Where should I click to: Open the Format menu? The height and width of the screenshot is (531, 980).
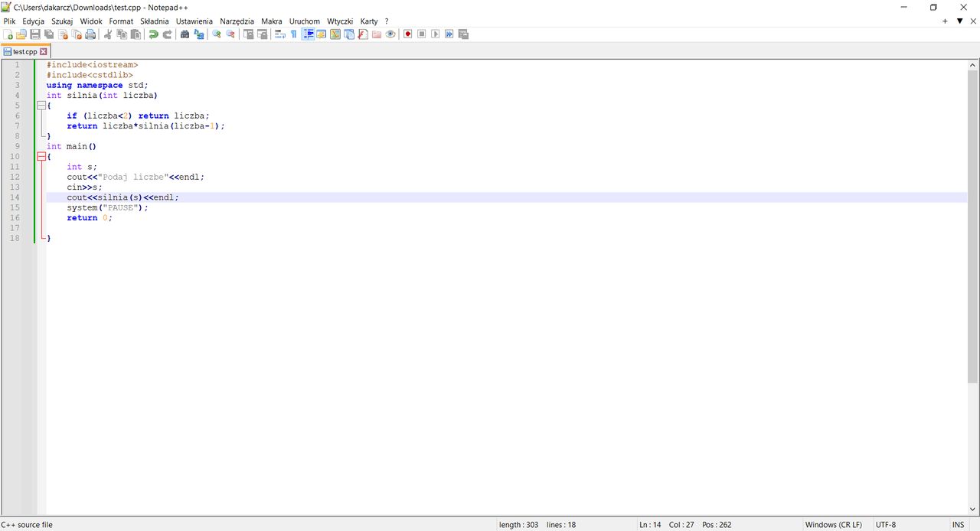[x=121, y=21]
